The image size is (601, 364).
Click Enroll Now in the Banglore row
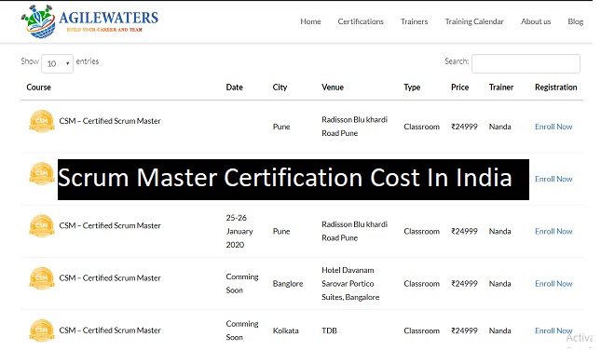coord(553,284)
